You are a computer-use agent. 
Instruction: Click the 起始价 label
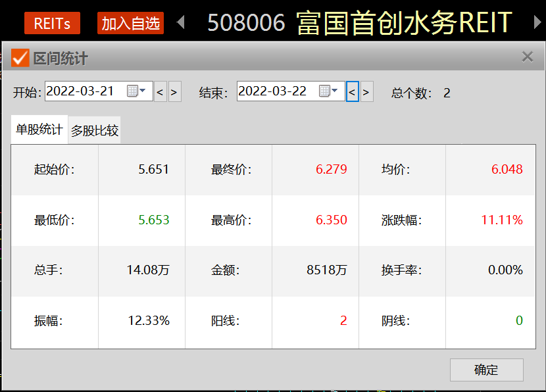(55, 170)
